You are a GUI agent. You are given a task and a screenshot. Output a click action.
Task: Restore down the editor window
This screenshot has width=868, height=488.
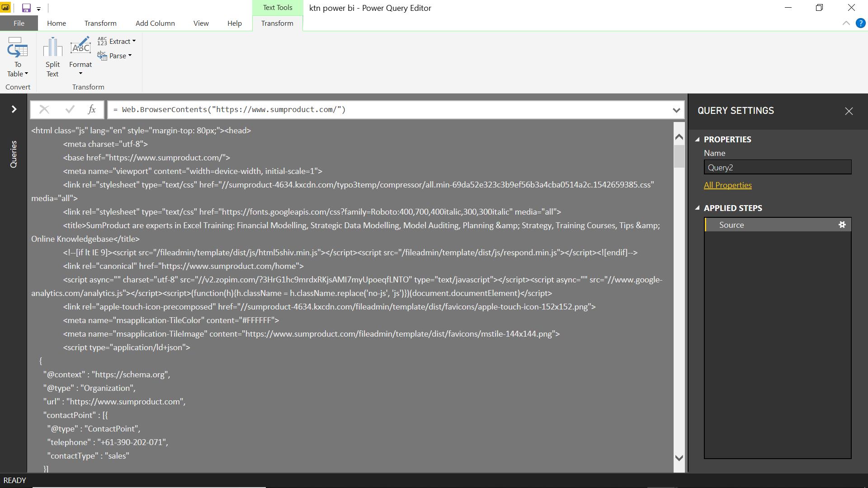pyautogui.click(x=819, y=8)
